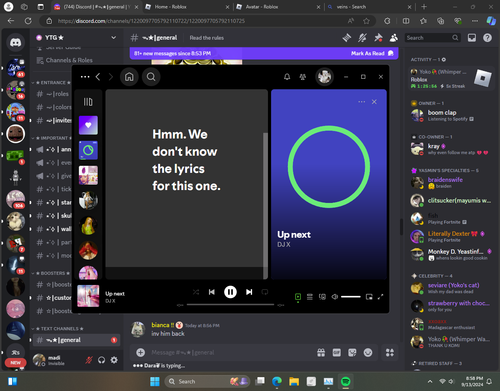The height and width of the screenshot is (391, 500).
Task: Open Spotify notifications bell
Action: (x=287, y=77)
